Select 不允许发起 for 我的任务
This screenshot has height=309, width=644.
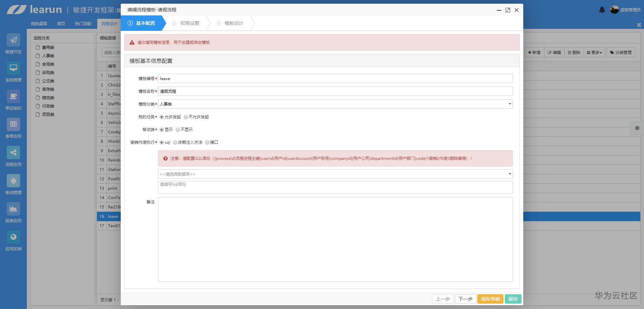click(x=186, y=117)
